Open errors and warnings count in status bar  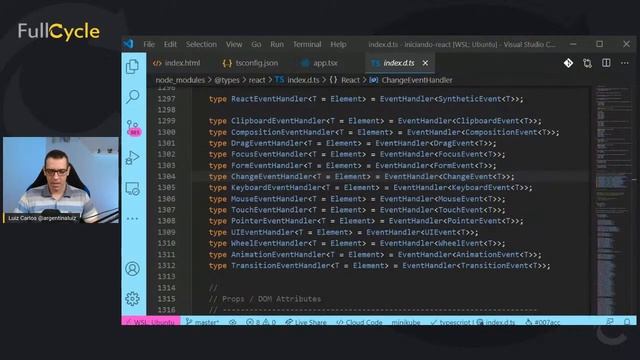(x=261, y=322)
